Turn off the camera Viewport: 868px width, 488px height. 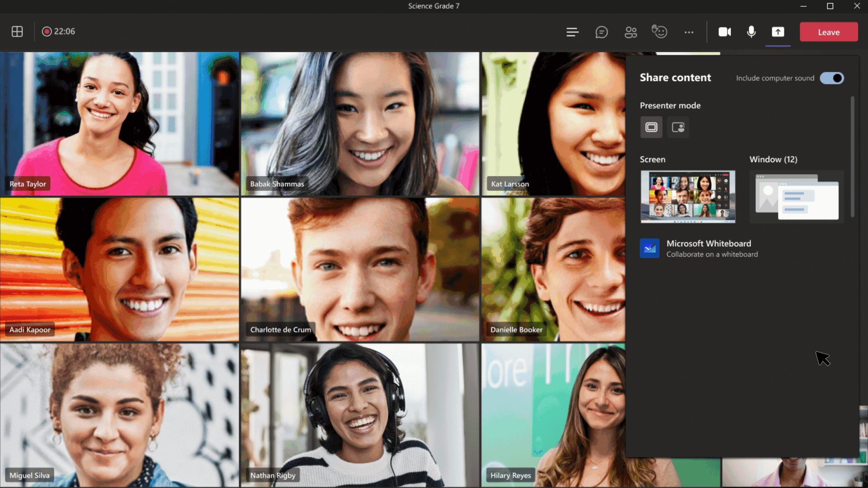pos(725,32)
